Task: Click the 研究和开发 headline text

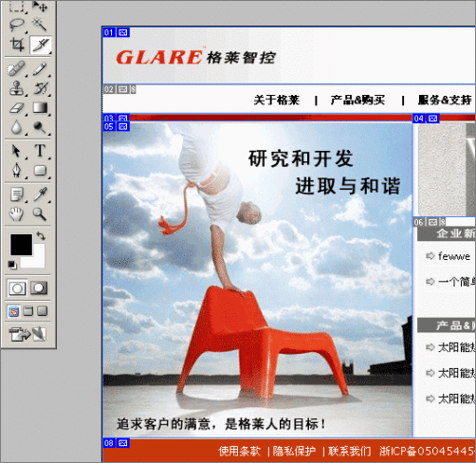Action: point(301,158)
